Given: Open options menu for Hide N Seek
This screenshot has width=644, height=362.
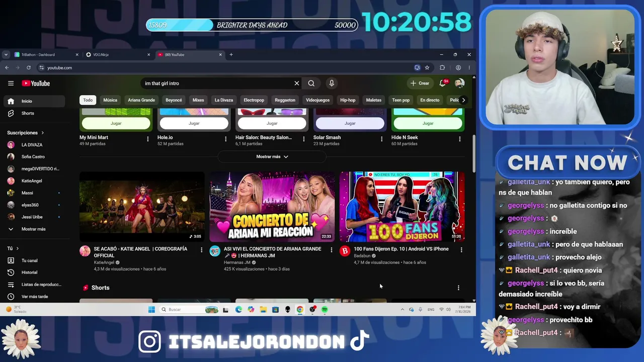Looking at the screenshot, I should click(x=459, y=139).
